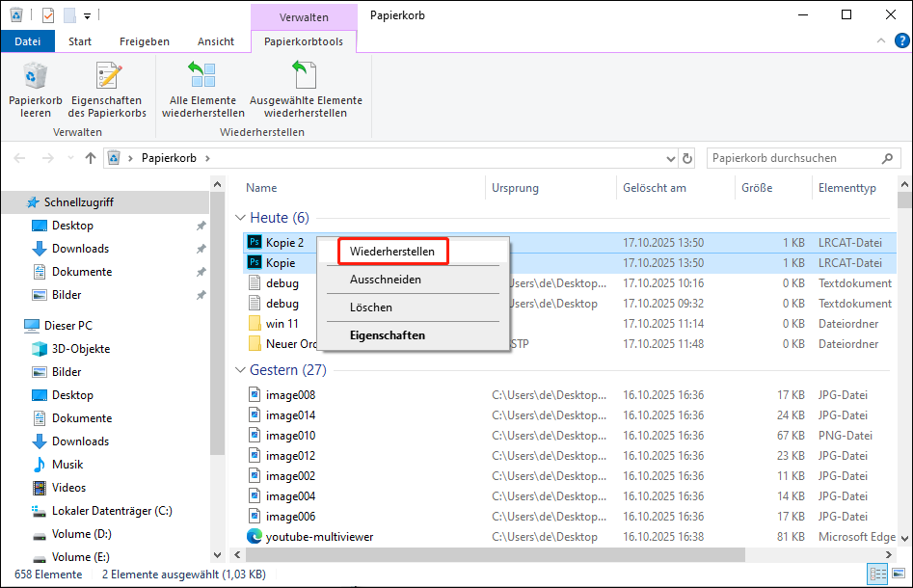The width and height of the screenshot is (913, 588).
Task: Switch to details view in status bar
Action: click(878, 574)
